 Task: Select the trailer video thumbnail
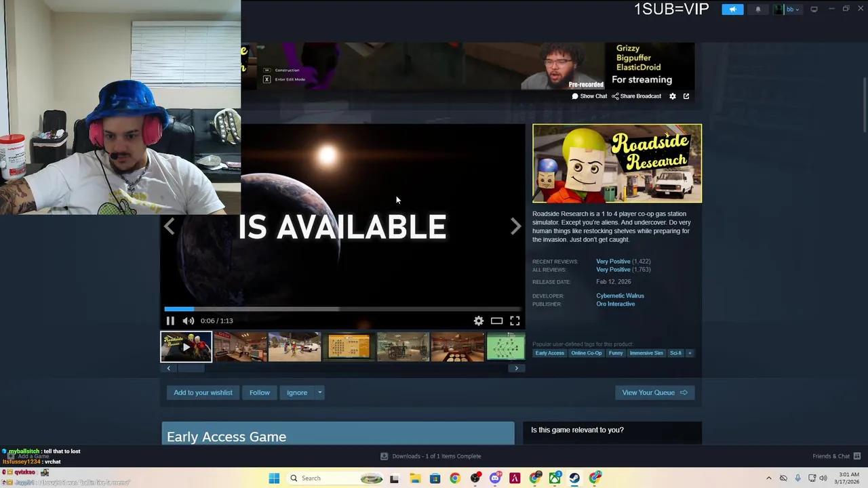coord(186,346)
